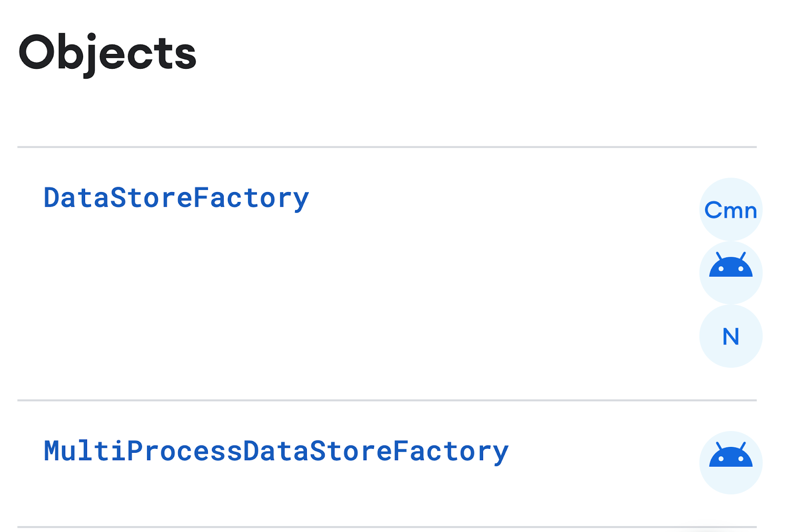Click the Objects section heading
The width and height of the screenshot is (792, 532).
pos(107,53)
